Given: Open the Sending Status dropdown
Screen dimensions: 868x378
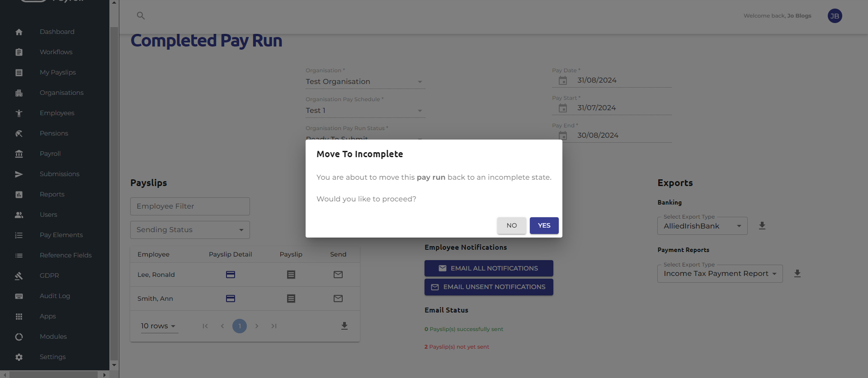Looking at the screenshot, I should (190, 230).
